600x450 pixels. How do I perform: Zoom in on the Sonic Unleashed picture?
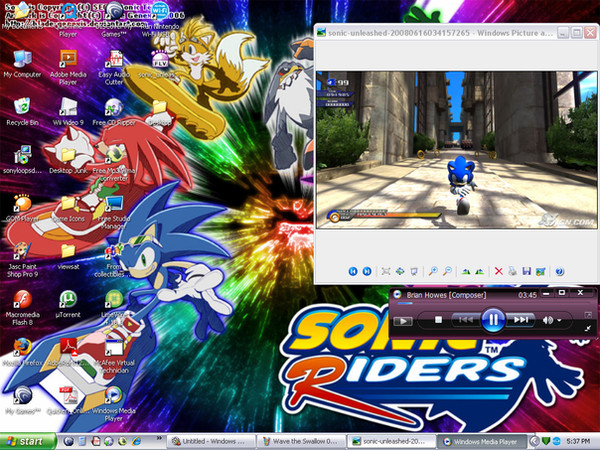433,271
